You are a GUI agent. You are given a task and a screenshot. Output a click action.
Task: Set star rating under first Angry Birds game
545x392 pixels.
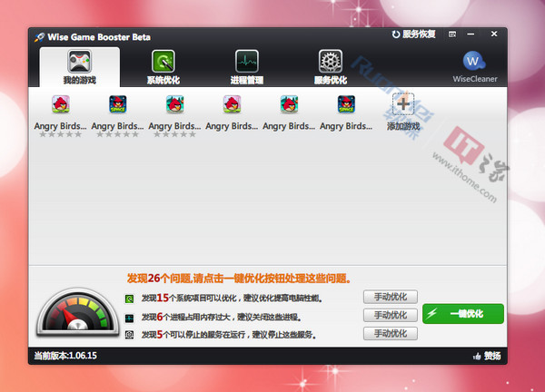[61, 134]
